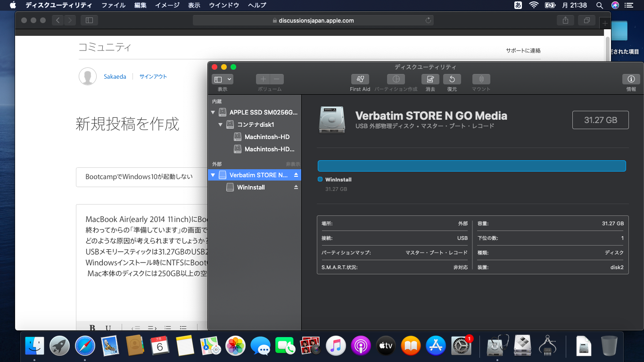Open the Trash in the Dock

click(609, 346)
